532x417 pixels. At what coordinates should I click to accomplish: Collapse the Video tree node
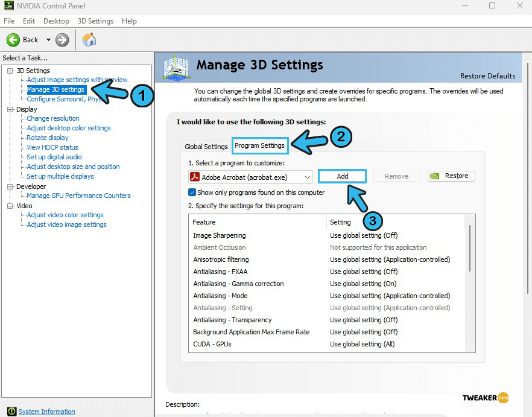[10, 206]
